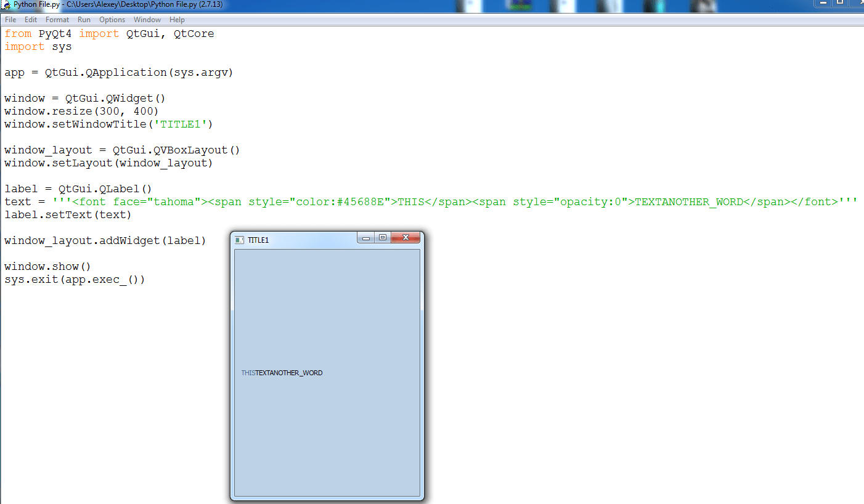Place cursor on the window.setWindowTitle line
The image size is (864, 504).
(108, 124)
